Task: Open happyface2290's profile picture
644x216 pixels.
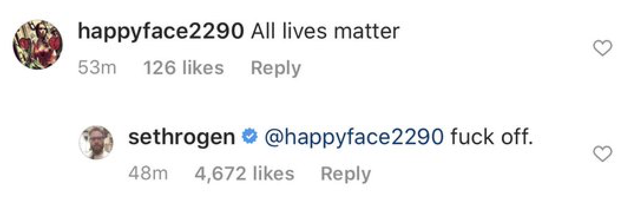Action: pos(38,44)
